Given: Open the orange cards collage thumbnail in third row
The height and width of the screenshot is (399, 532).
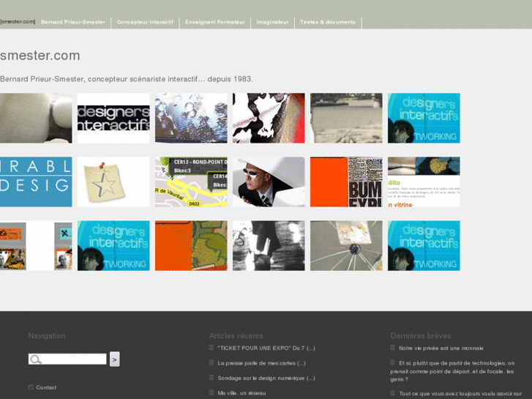Looking at the screenshot, I should click(36, 245).
